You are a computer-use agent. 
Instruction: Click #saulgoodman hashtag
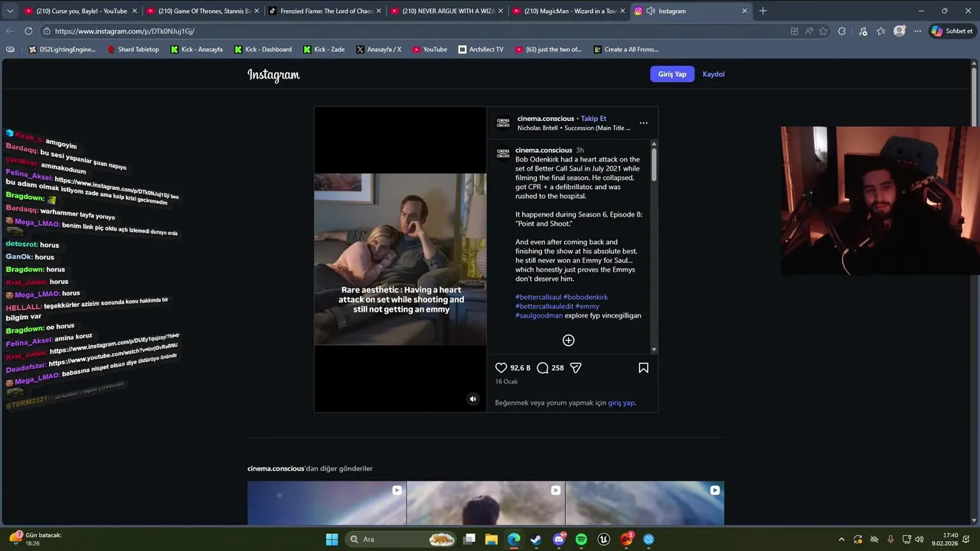coord(539,315)
